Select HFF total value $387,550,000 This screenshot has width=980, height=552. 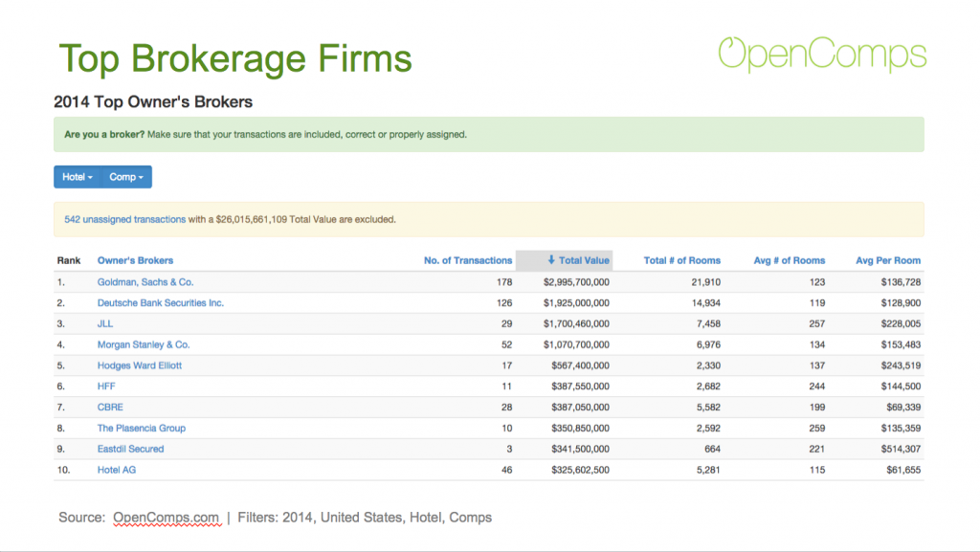click(580, 386)
